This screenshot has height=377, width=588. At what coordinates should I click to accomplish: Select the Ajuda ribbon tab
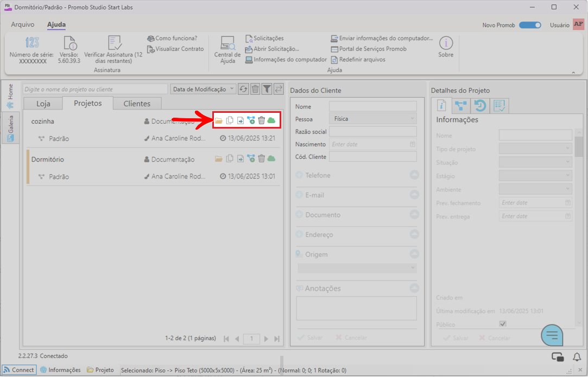tap(56, 24)
